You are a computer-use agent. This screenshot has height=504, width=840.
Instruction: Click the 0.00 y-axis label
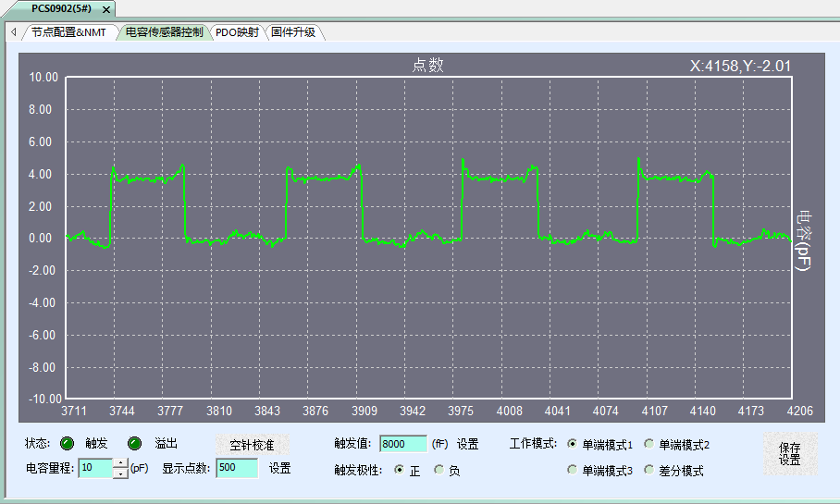[x=40, y=239]
